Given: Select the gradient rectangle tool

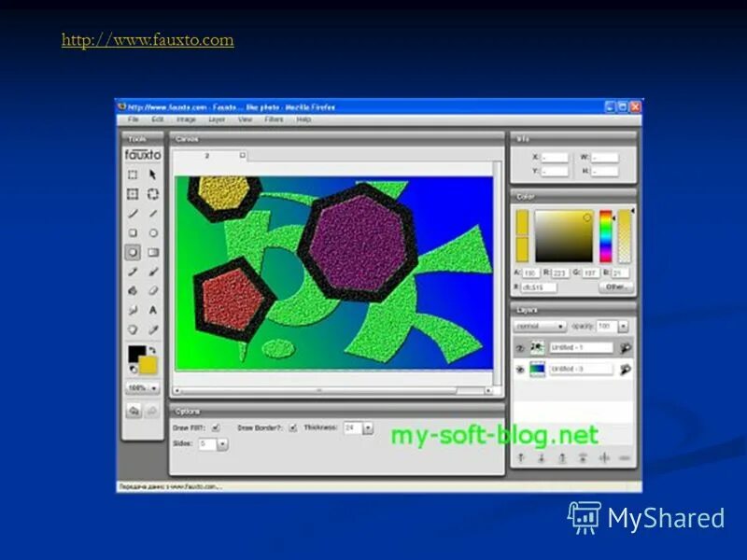Looking at the screenshot, I should 152,252.
